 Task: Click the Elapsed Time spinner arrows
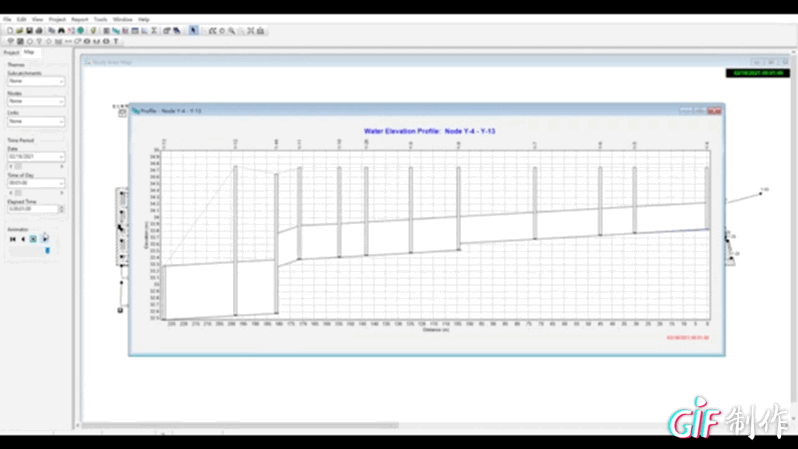pos(62,209)
